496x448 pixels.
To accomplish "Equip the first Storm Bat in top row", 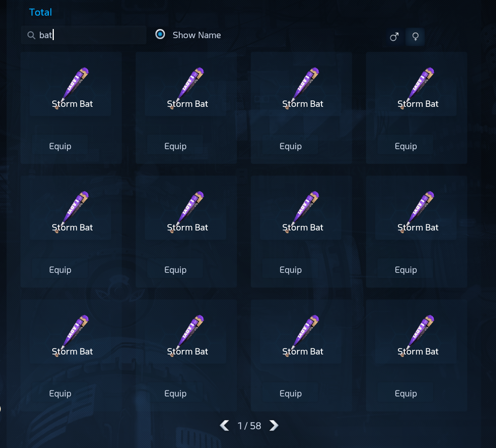I will (x=60, y=146).
